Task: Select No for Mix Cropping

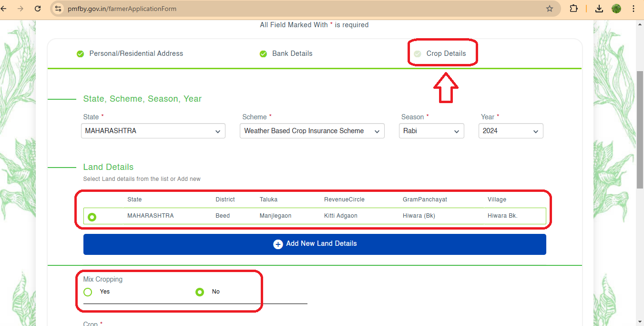Action: 200,292
